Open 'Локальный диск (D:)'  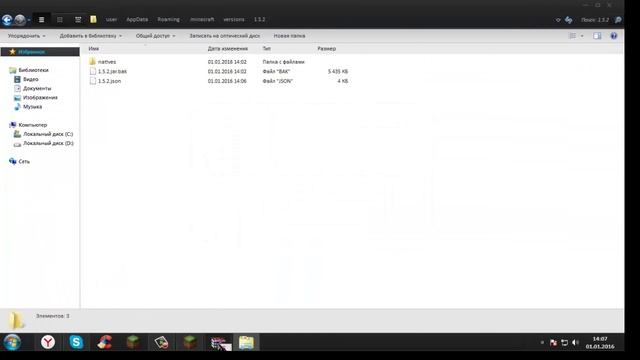[x=48, y=143]
